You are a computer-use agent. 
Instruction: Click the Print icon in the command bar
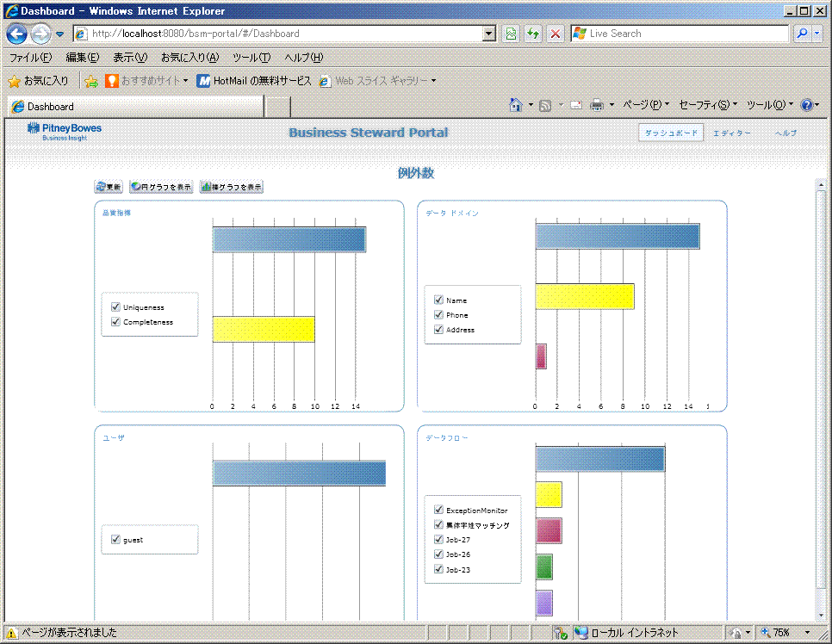(x=597, y=105)
